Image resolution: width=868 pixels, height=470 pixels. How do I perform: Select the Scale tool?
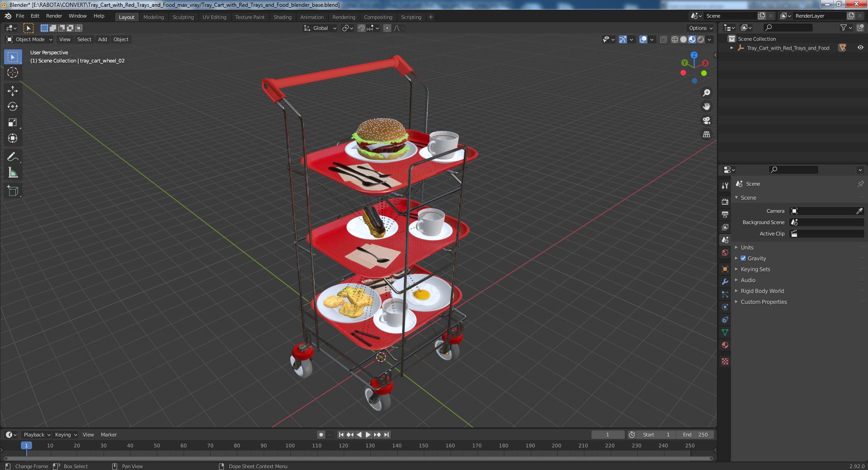tap(13, 122)
